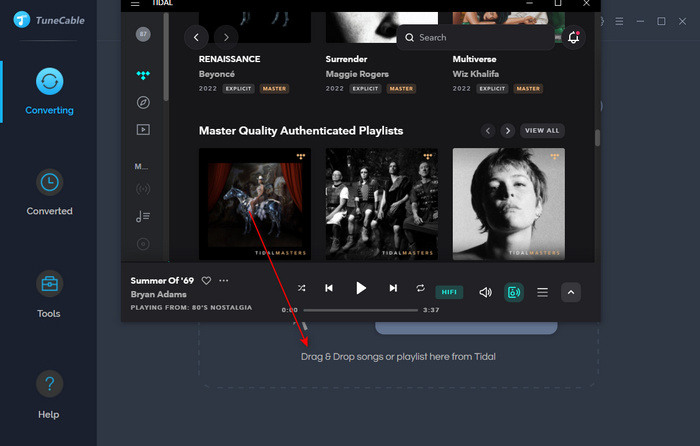This screenshot has height=446, width=700.
Task: Open the Albums disc icon in sidebar
Action: point(143,244)
